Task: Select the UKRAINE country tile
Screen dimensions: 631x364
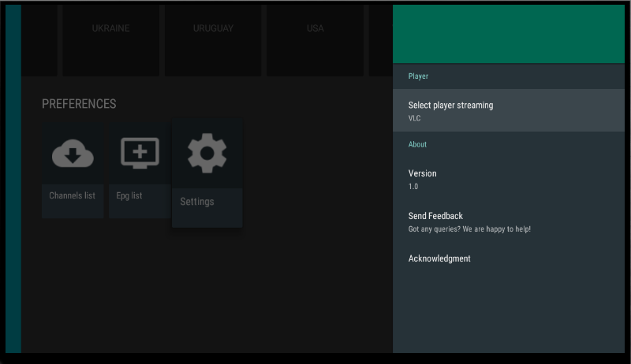Action: [x=110, y=40]
